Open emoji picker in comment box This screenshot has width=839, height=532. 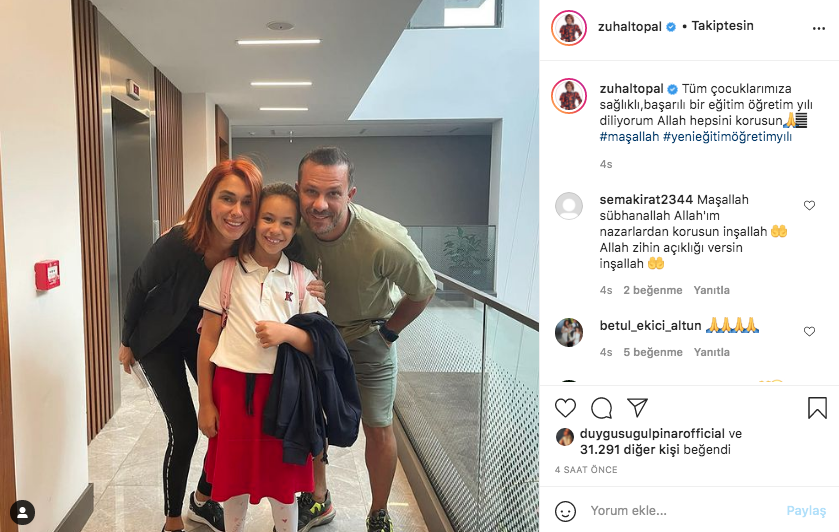coord(565,511)
